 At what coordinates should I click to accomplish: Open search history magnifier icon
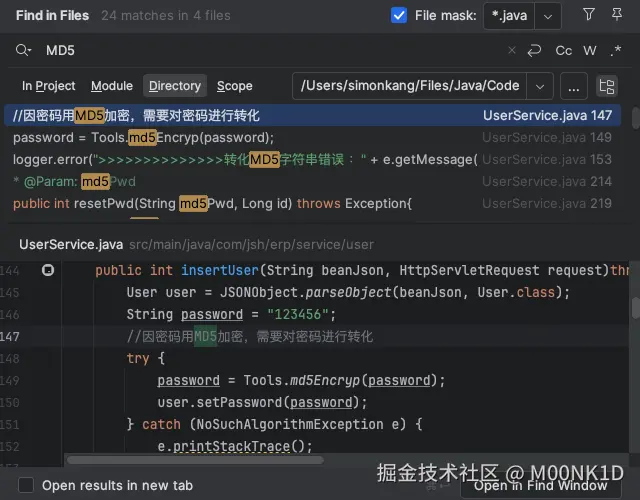23,50
